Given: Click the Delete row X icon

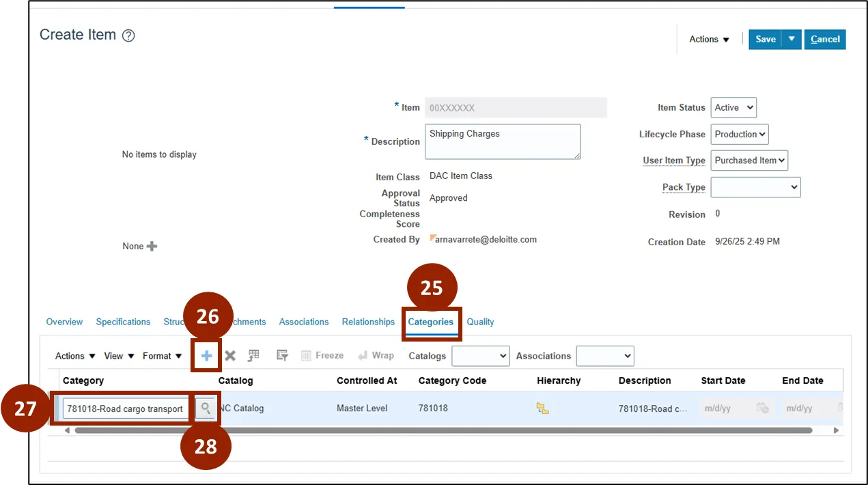Looking at the screenshot, I should tap(230, 356).
